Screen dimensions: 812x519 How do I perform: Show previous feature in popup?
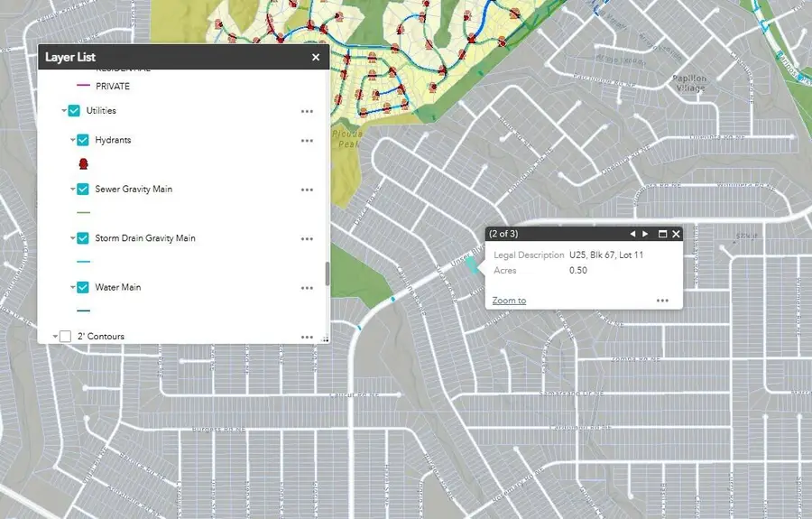(632, 234)
